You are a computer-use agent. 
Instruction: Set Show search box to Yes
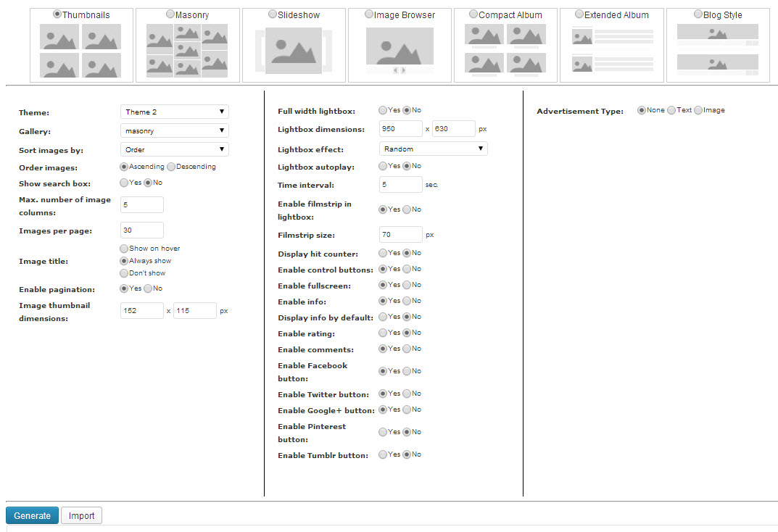pyautogui.click(x=124, y=183)
